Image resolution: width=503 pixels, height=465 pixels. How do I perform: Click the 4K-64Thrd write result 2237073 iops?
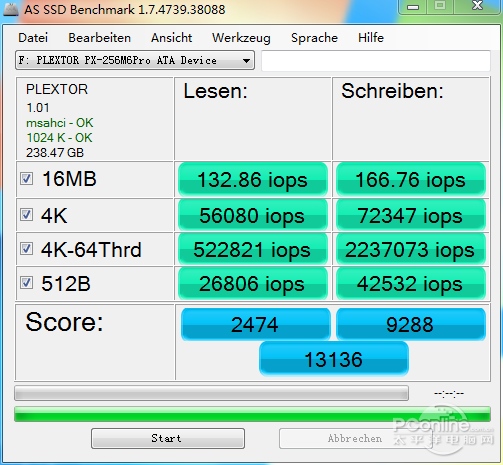click(410, 249)
